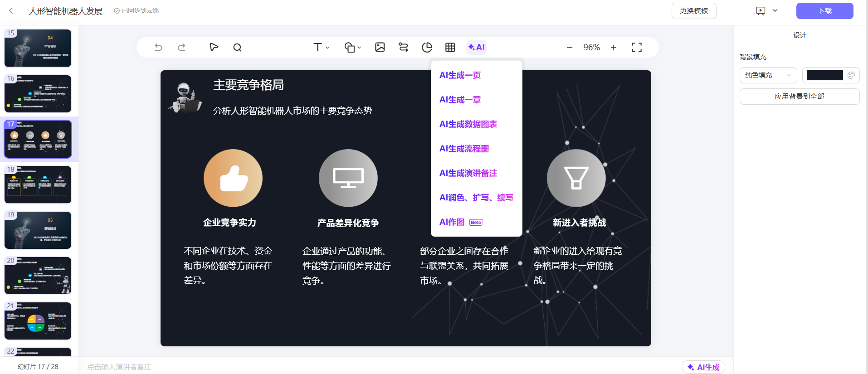Click the 下载 download button

pos(824,11)
